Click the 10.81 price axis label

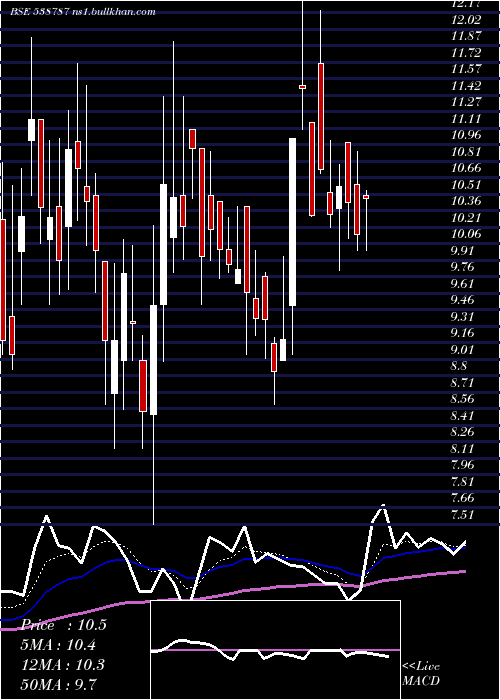[466, 152]
